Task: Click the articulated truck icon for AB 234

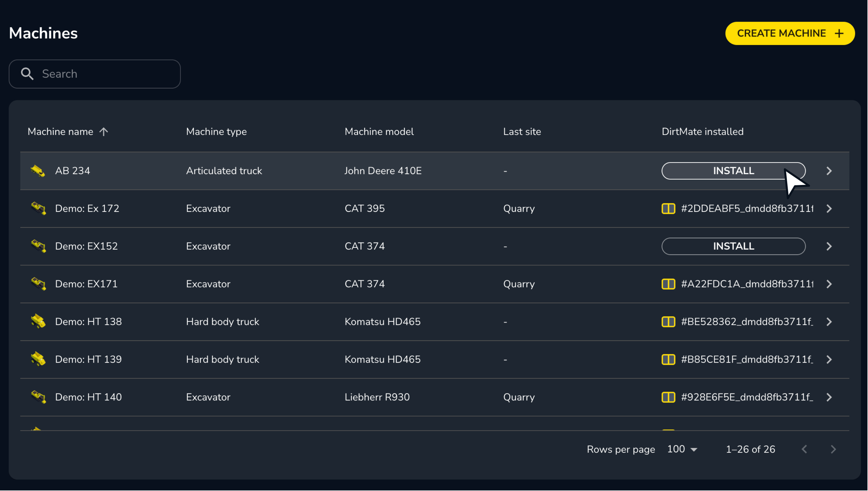Action: point(38,171)
